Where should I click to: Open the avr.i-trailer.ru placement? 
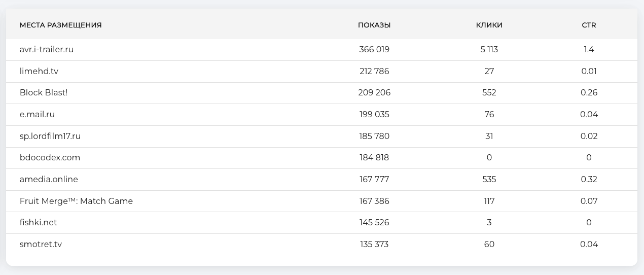(x=47, y=50)
